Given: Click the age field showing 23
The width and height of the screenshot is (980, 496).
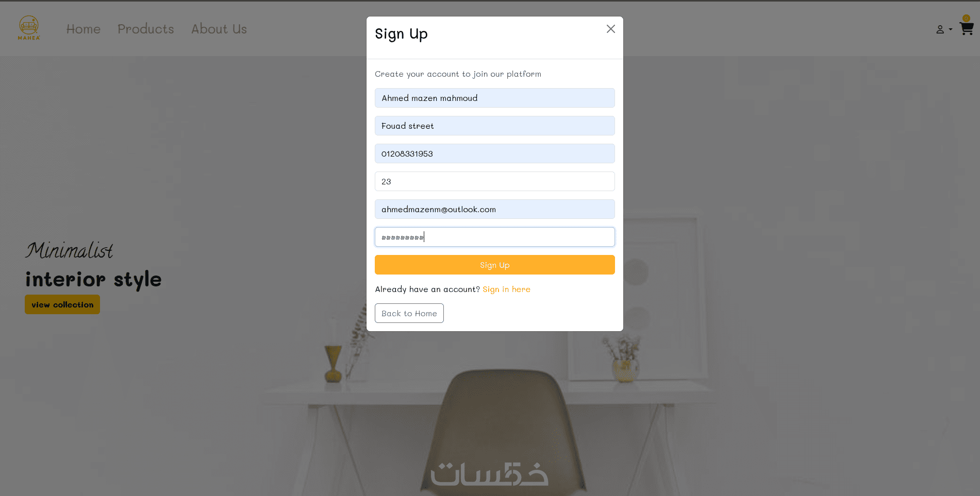Looking at the screenshot, I should pos(494,181).
